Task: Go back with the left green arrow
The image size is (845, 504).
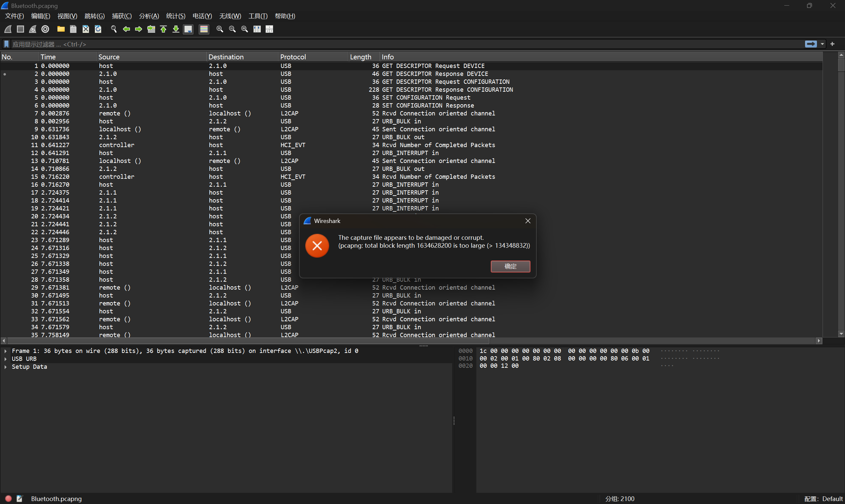Action: [126, 29]
